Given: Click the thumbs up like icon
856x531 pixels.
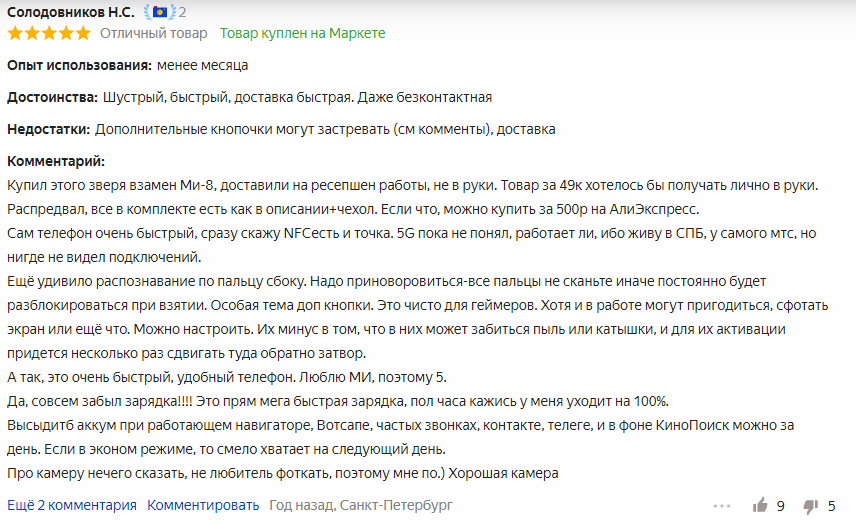Looking at the screenshot, I should coord(760,505).
